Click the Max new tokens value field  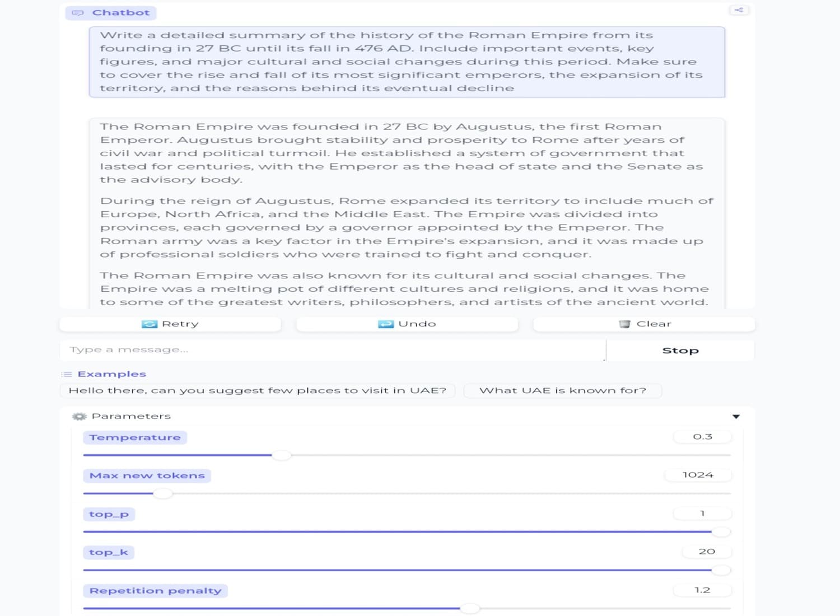(698, 475)
